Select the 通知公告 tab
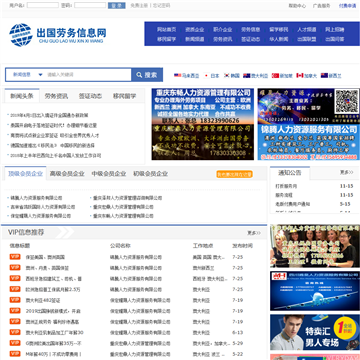Image resolution: width=360 pixels, height=360 pixels. tap(290, 173)
